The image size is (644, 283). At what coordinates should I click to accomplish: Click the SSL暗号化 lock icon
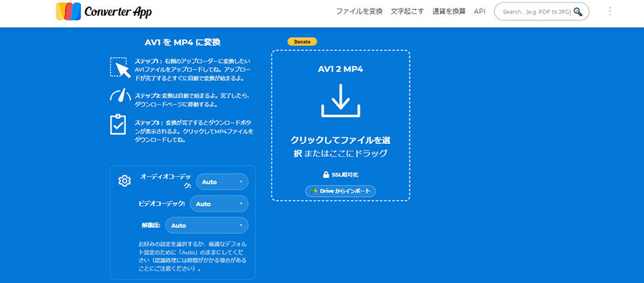click(x=326, y=175)
